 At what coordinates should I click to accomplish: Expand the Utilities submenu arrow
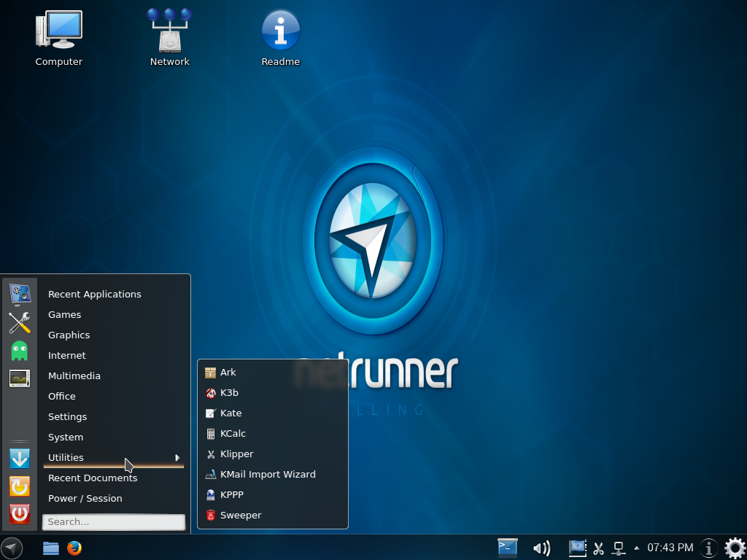coord(177,457)
